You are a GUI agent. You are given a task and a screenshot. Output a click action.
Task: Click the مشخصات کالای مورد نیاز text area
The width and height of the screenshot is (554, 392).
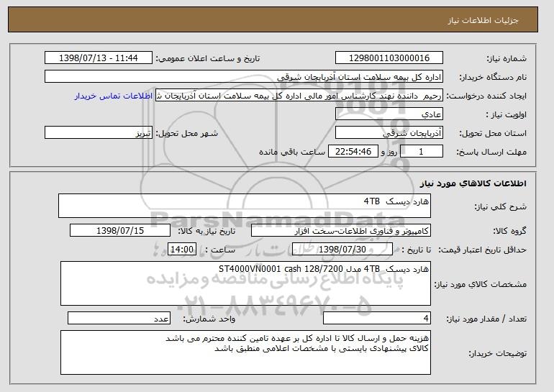pyautogui.click(x=245, y=283)
